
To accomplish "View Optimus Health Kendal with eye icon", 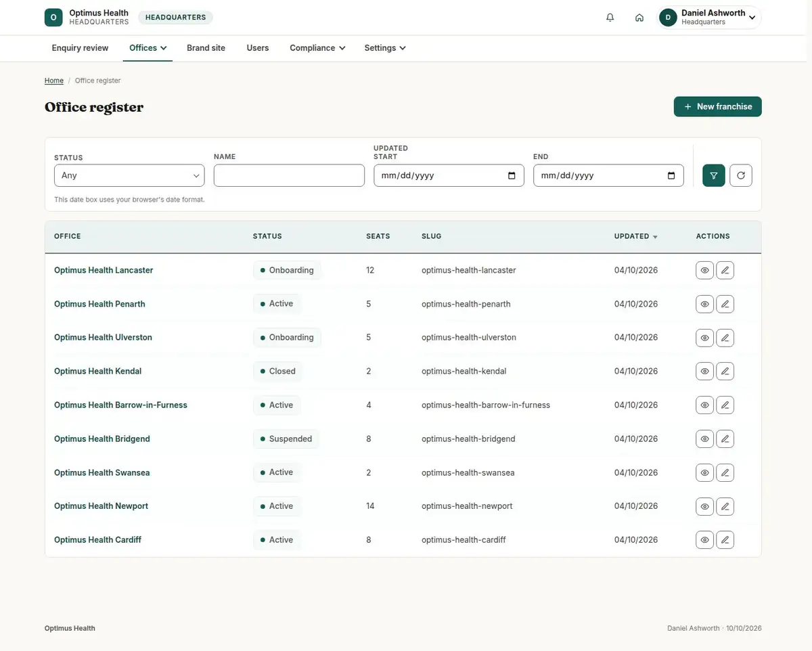I will coord(704,371).
